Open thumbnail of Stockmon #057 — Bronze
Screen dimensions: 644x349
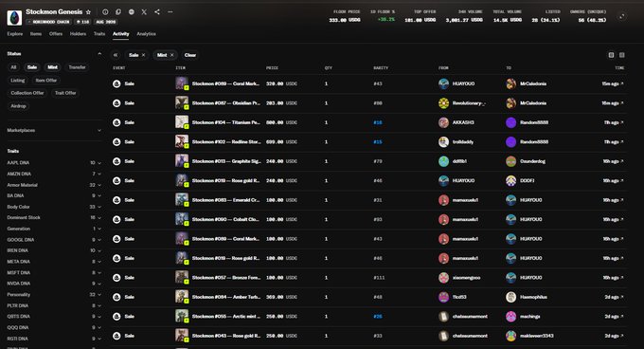click(x=182, y=277)
